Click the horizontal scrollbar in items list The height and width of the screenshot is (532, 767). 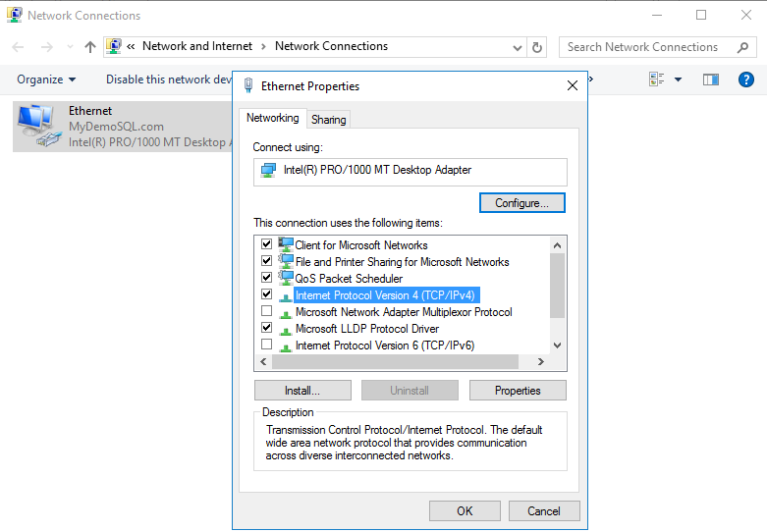click(403, 361)
